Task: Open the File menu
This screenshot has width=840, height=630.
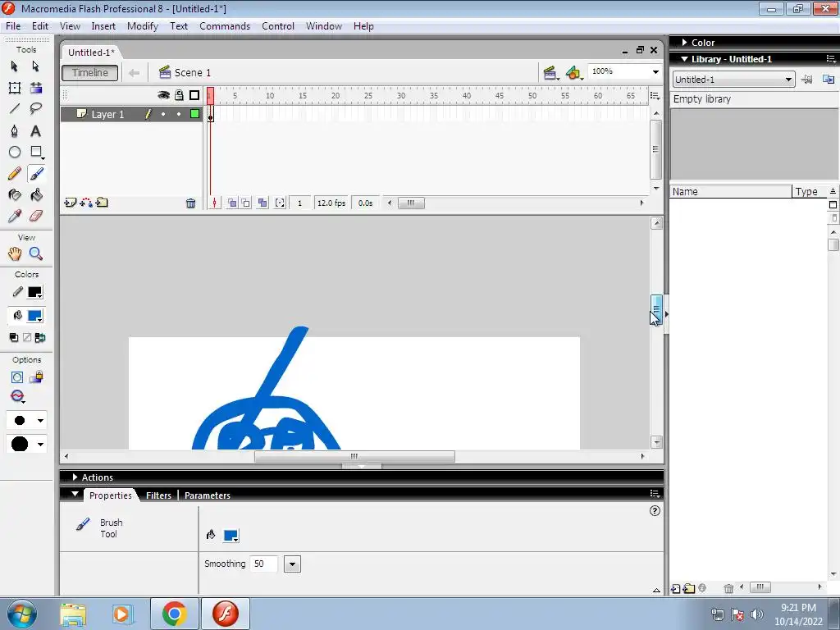Action: (x=13, y=26)
